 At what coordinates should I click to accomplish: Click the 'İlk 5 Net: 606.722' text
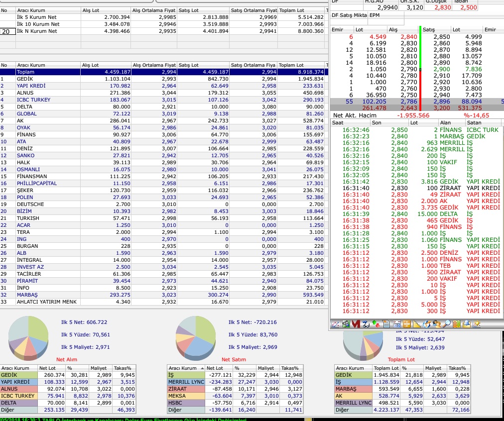tap(84, 322)
